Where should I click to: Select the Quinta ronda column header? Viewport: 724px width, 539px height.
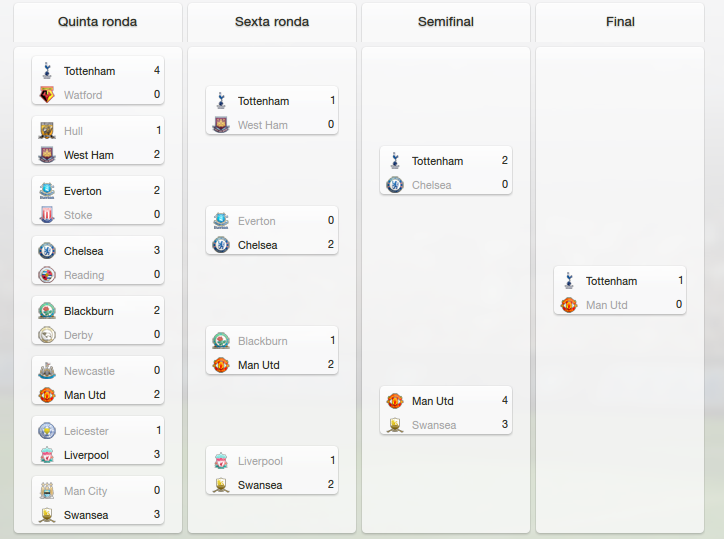point(97,22)
